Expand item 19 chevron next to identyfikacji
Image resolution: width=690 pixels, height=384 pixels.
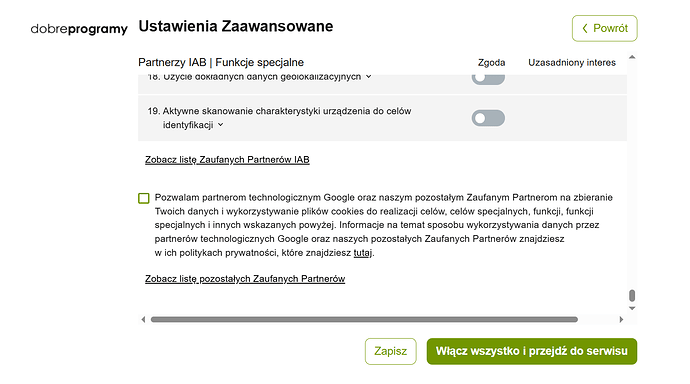pyautogui.click(x=220, y=125)
